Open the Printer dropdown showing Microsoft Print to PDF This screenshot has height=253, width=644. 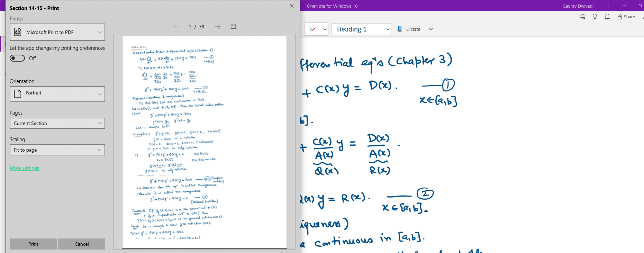tap(57, 32)
